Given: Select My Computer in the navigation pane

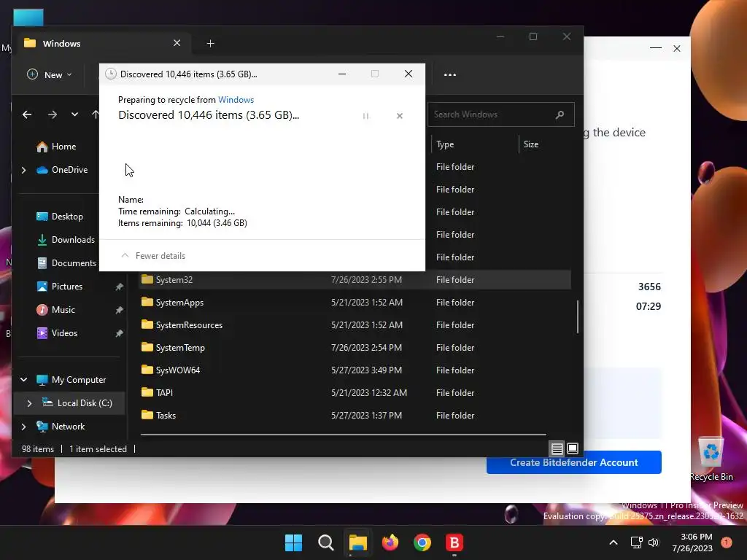Looking at the screenshot, I should point(71,379).
